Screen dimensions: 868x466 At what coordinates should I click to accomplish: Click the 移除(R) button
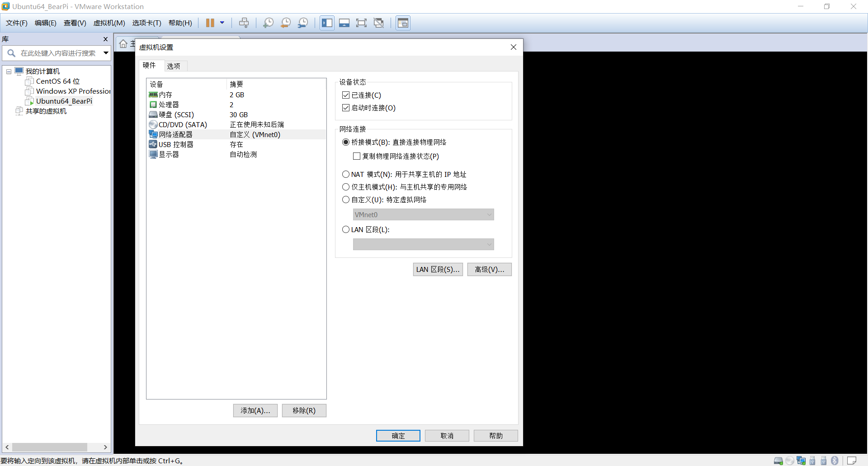[304, 410]
